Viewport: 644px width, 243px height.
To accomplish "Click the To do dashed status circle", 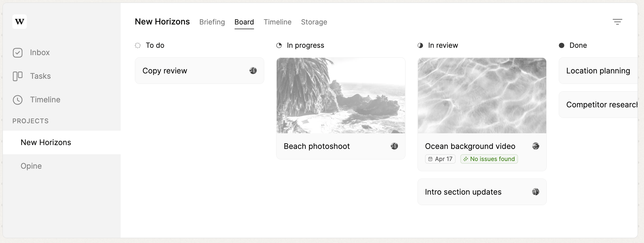I will (138, 45).
